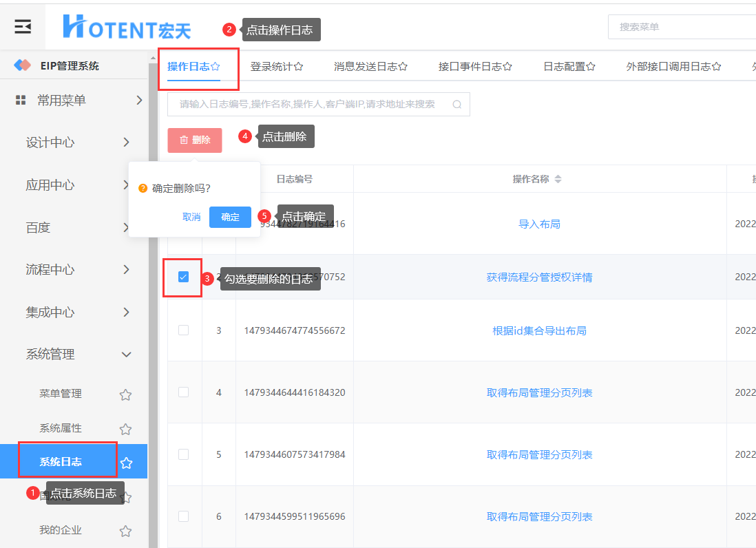The height and width of the screenshot is (548, 756).
Task: Click the hamburger menu collapse icon
Action: point(23,27)
